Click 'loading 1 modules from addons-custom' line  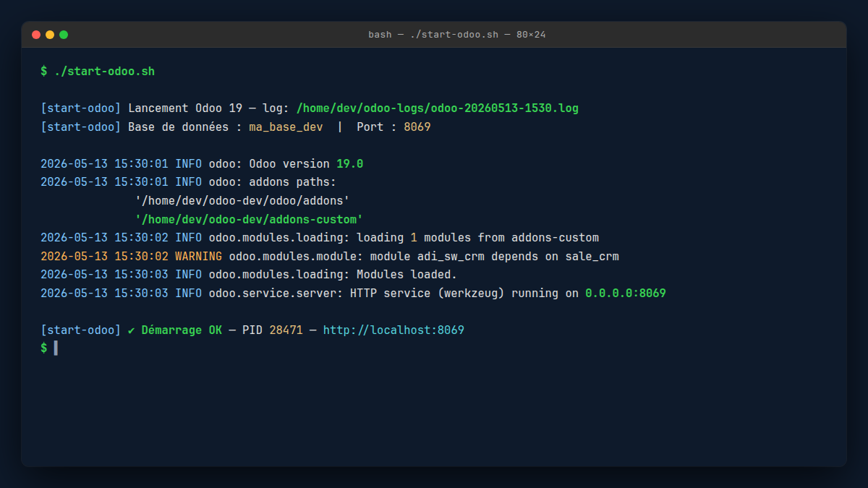click(477, 238)
